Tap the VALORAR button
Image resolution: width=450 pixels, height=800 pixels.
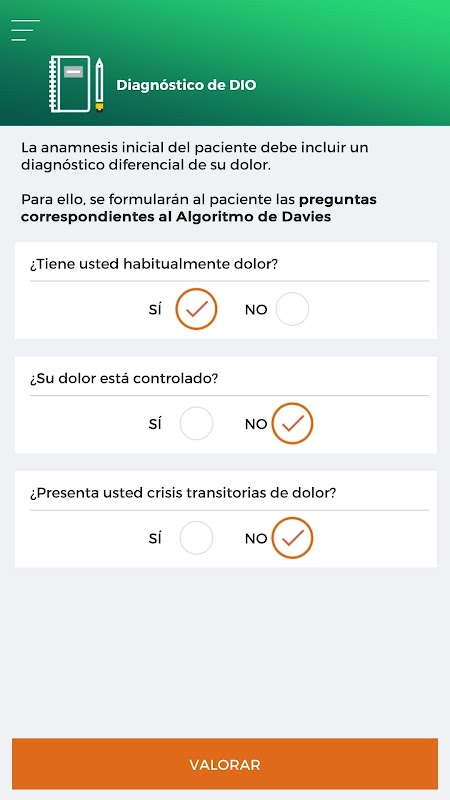pos(225,764)
